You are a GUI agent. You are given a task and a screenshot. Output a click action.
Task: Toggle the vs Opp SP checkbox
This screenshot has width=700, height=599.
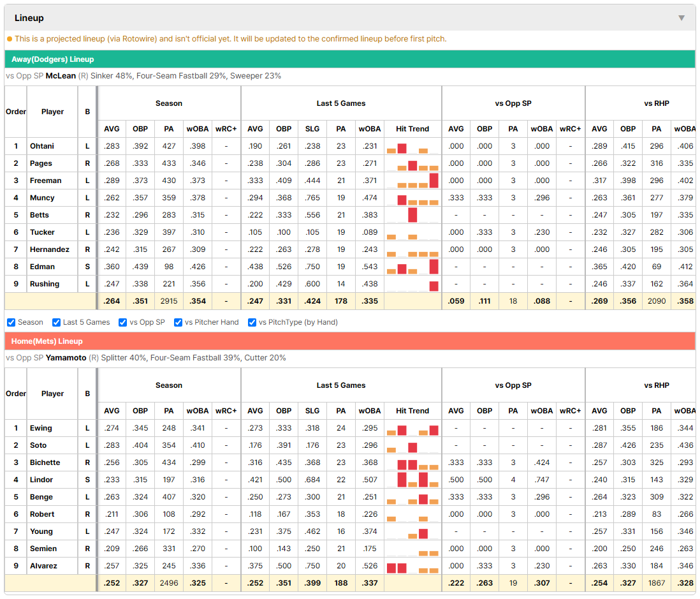[123, 323]
